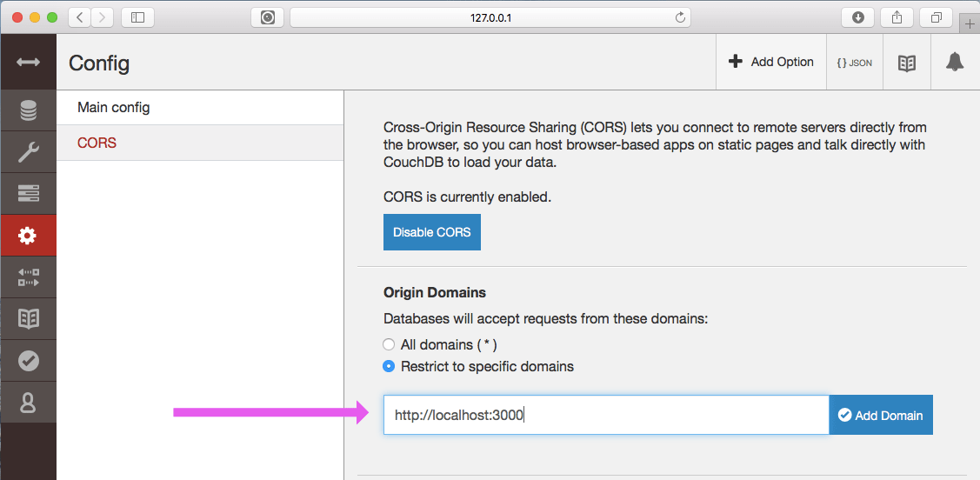Viewport: 980px width, 480px height.
Task: Click the Add Option button
Action: [770, 62]
